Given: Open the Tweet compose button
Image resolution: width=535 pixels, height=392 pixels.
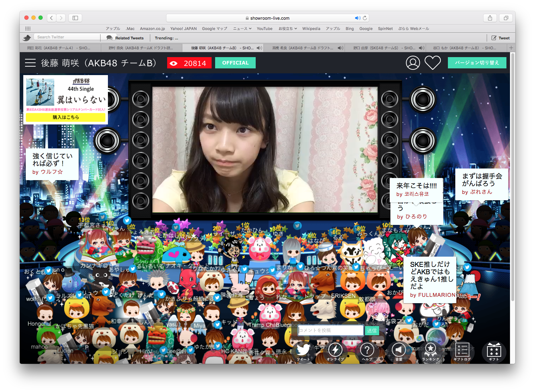Looking at the screenshot, I should coord(500,38).
